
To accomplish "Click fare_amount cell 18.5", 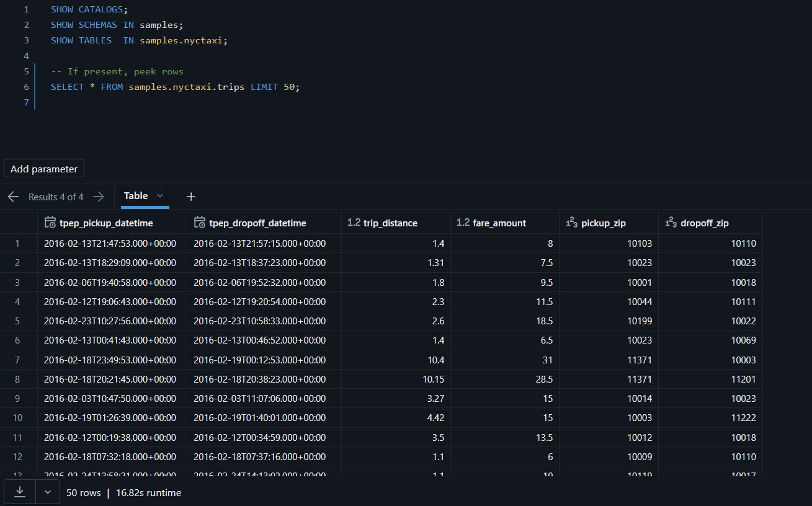I will click(x=505, y=321).
